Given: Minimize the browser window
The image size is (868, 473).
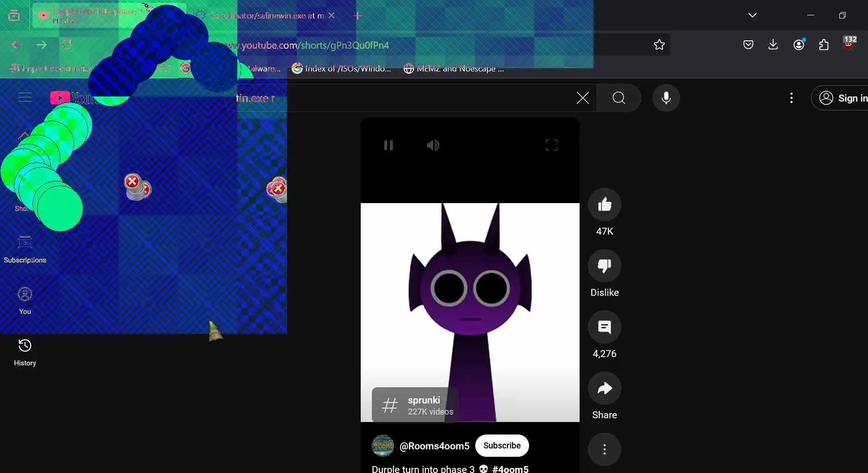Looking at the screenshot, I should pos(811,15).
